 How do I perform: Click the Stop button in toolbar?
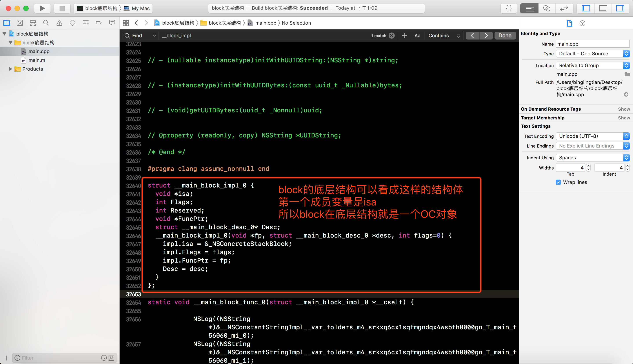pos(62,8)
